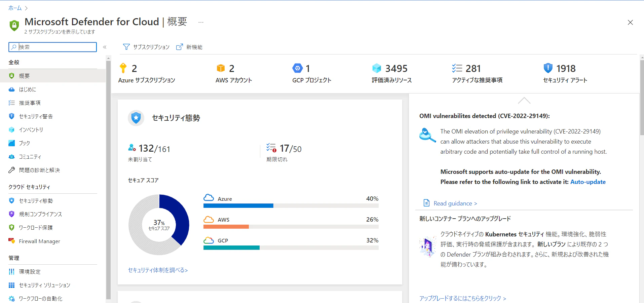Click the 期限切れ checklist alert icon
This screenshot has height=303, width=644.
[271, 148]
